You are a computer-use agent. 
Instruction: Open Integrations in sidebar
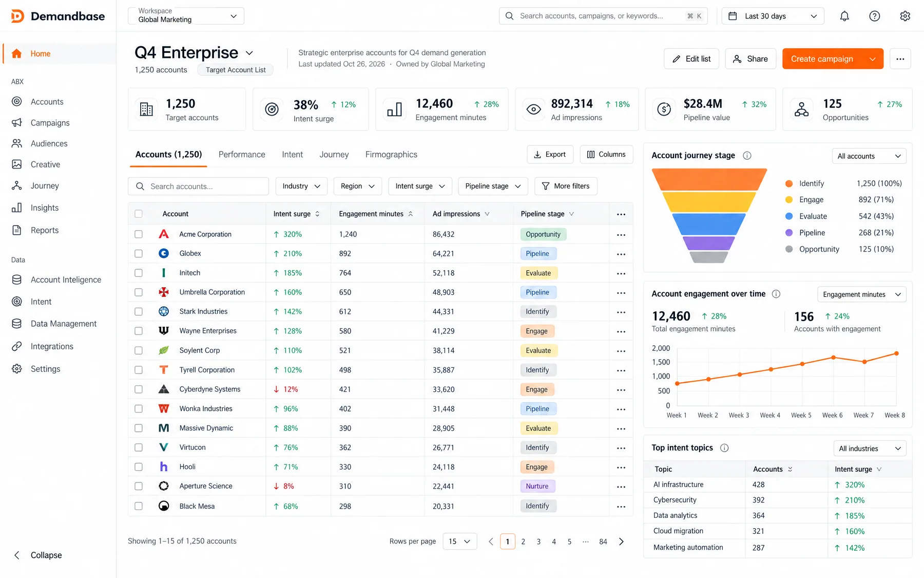(52, 346)
